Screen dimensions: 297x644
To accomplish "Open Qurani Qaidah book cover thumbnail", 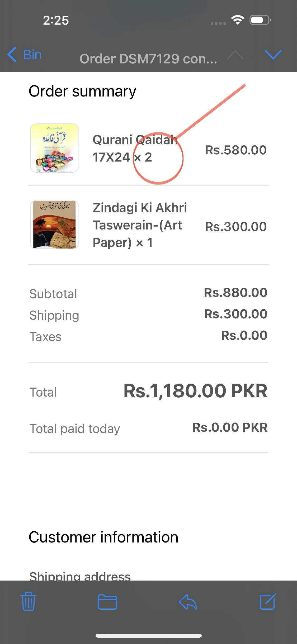I will click(x=54, y=148).
